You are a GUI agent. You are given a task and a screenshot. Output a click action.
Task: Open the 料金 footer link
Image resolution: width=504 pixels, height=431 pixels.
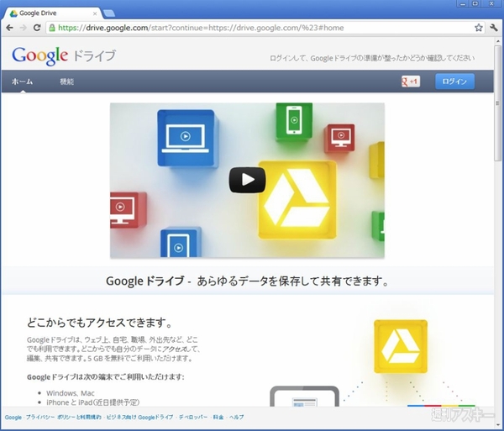coord(218,418)
